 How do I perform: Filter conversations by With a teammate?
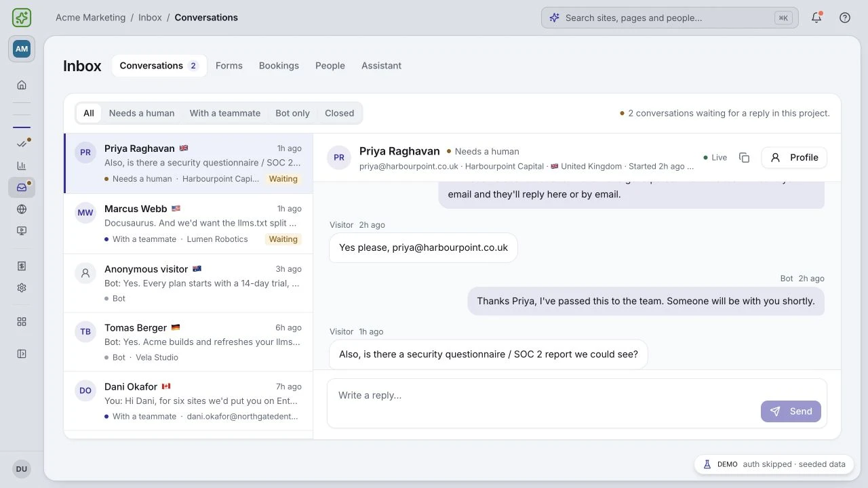225,113
